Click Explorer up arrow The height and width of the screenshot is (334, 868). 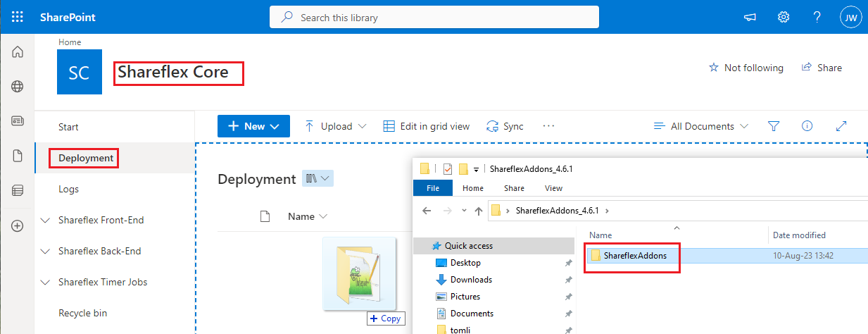(x=478, y=210)
